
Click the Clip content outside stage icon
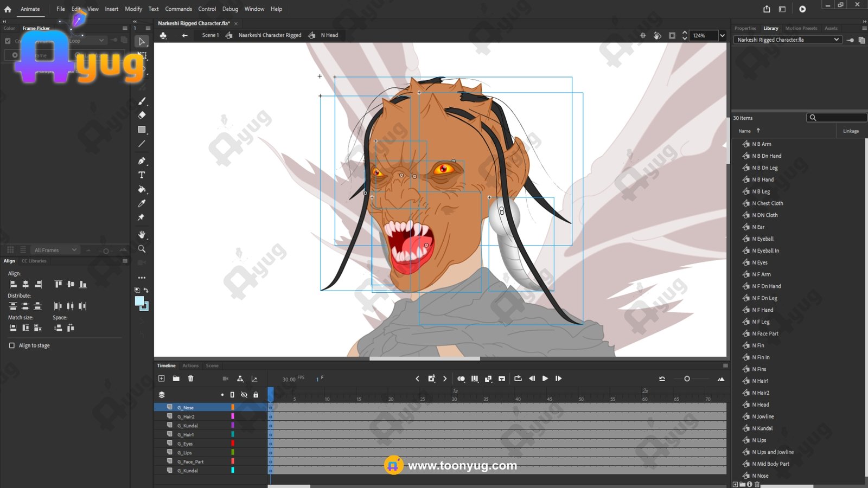(672, 35)
